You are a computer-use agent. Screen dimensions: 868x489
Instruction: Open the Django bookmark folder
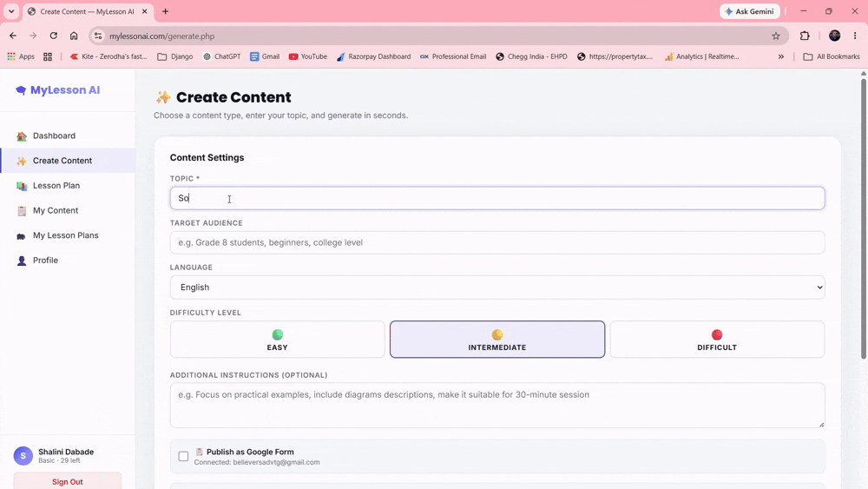175,56
